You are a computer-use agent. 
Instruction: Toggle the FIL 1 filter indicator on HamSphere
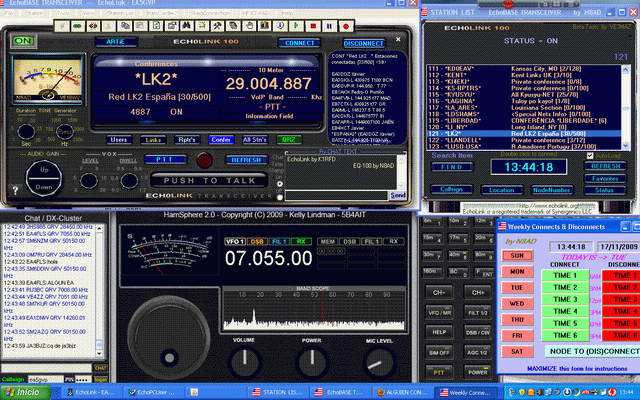click(279, 242)
